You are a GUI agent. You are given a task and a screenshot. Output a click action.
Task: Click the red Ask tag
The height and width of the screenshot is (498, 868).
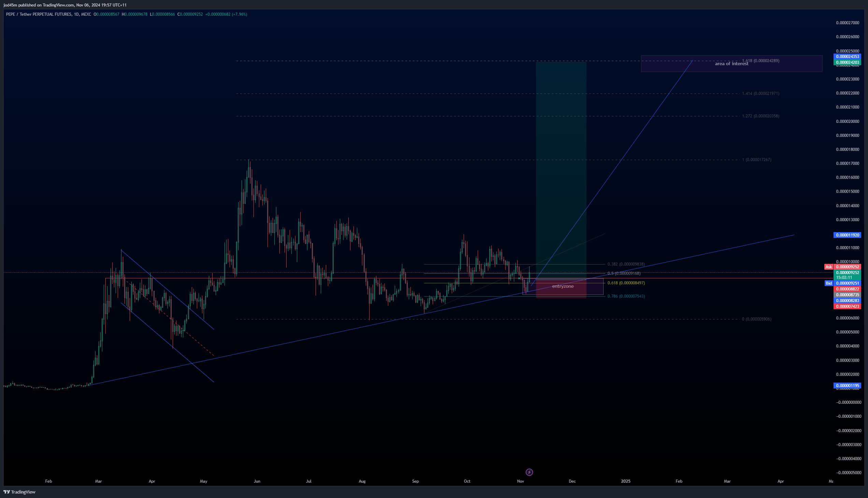pos(829,267)
